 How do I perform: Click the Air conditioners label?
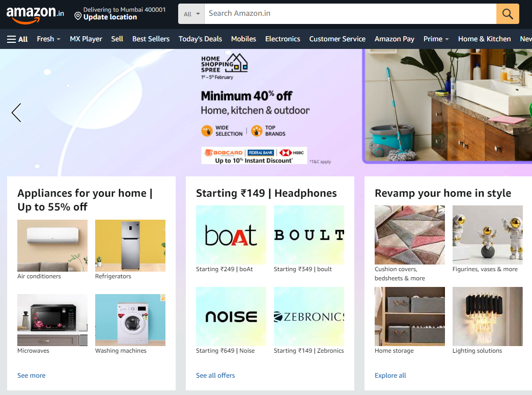(x=39, y=276)
